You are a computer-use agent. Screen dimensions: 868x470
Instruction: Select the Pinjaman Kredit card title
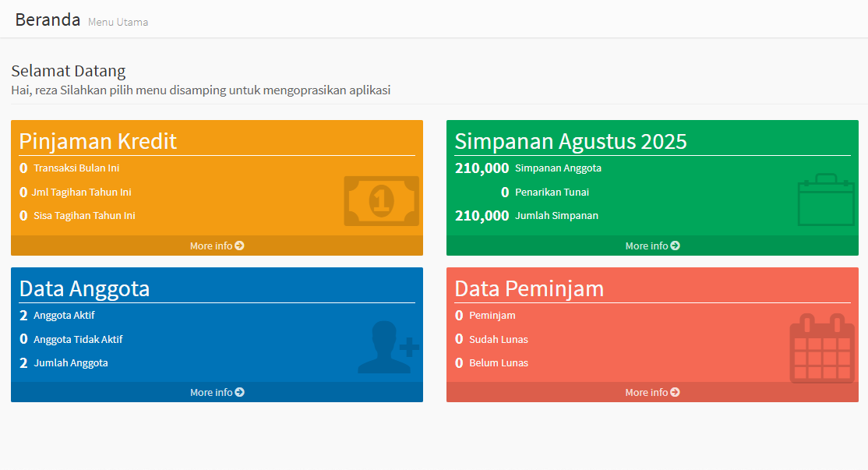[x=98, y=141]
